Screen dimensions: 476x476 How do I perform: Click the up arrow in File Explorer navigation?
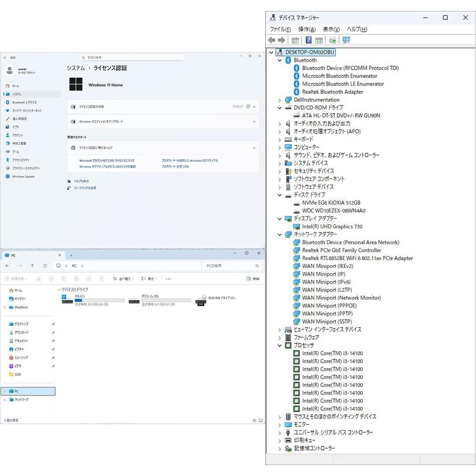(x=33, y=266)
